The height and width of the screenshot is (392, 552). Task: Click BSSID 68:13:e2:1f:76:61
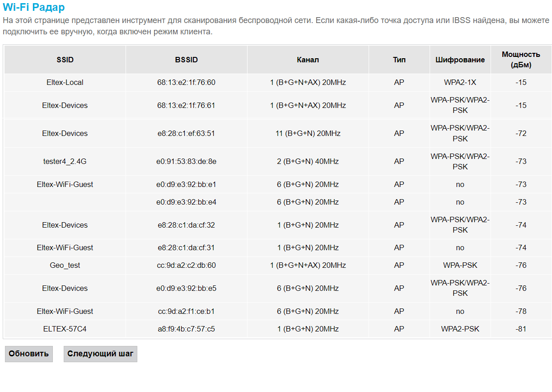186,105
